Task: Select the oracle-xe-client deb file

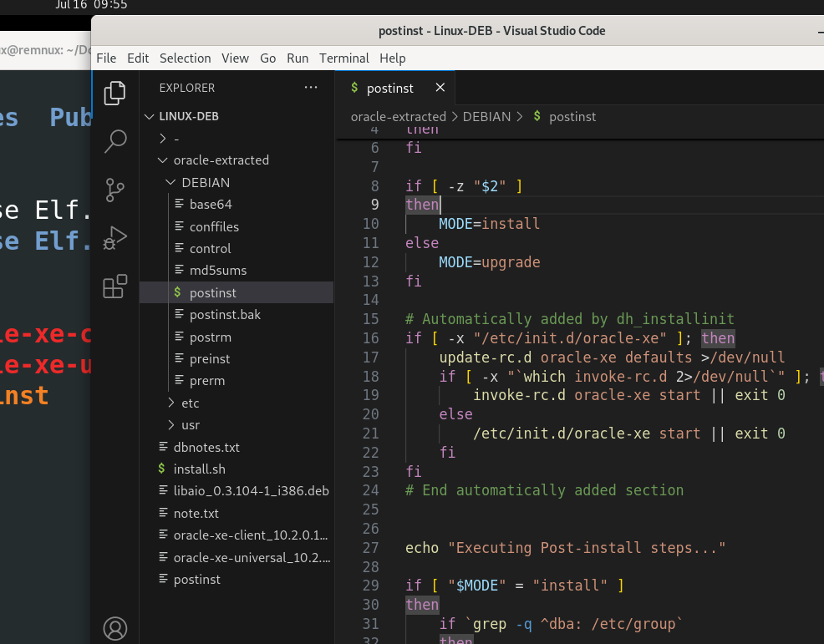Action: 237,535
